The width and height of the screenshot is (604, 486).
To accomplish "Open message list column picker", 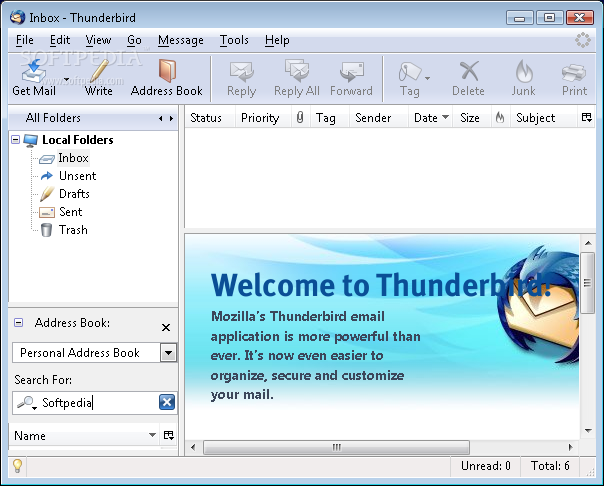I will [x=586, y=118].
